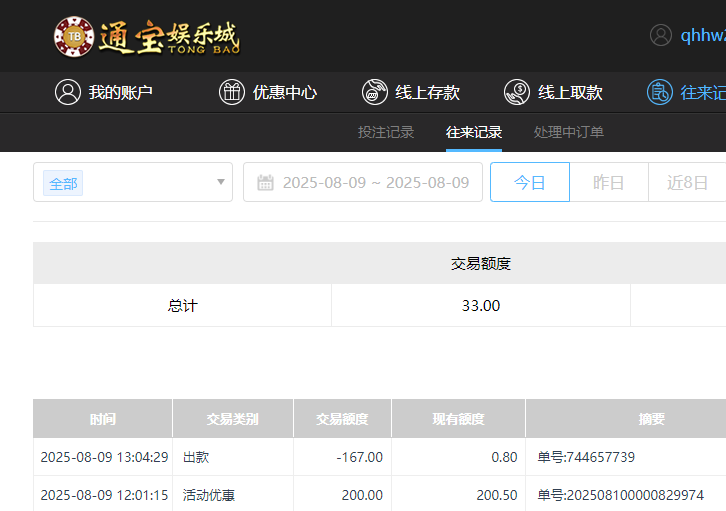Click the calendar icon in date field
This screenshot has width=726, height=511.
tap(266, 183)
